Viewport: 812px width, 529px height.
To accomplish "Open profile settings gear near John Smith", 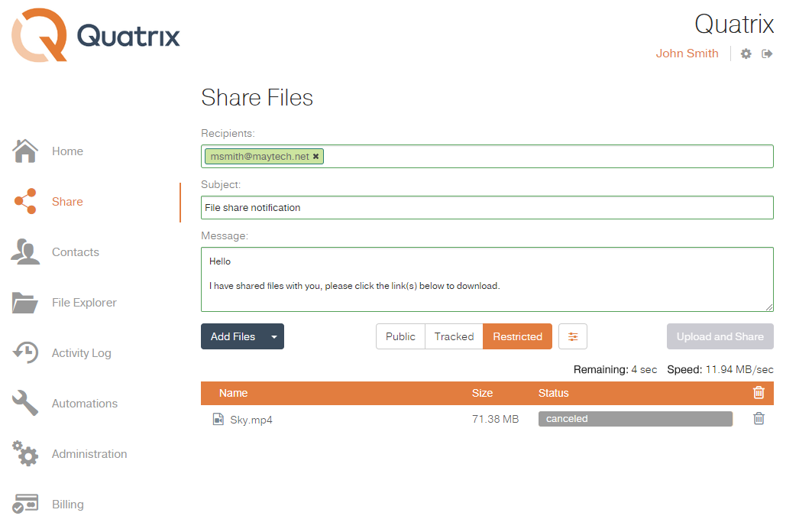I will click(746, 54).
